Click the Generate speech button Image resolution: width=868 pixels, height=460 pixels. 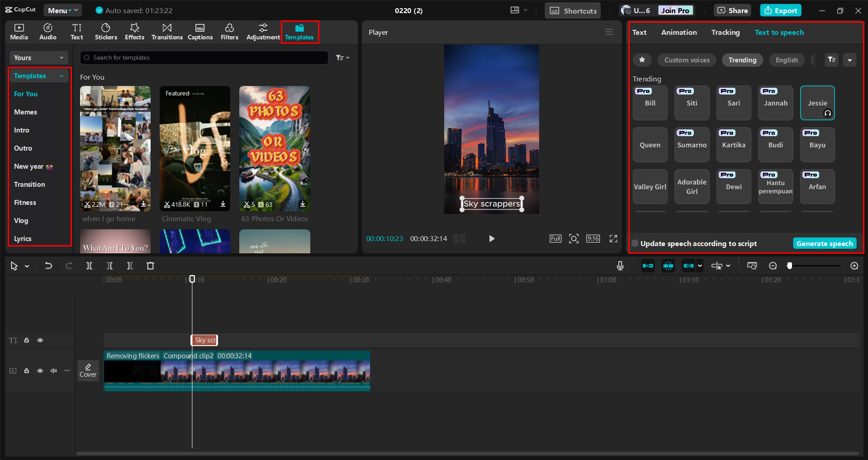click(824, 243)
